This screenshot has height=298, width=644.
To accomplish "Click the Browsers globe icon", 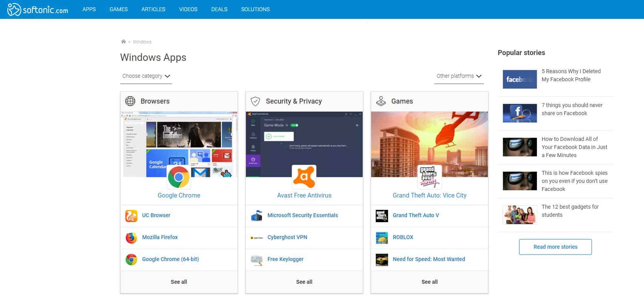I will click(x=130, y=101).
